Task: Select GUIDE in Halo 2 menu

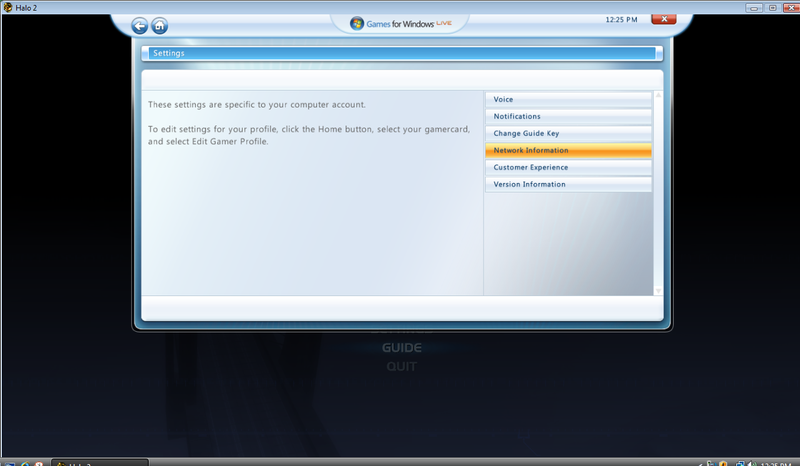Action: pos(402,348)
